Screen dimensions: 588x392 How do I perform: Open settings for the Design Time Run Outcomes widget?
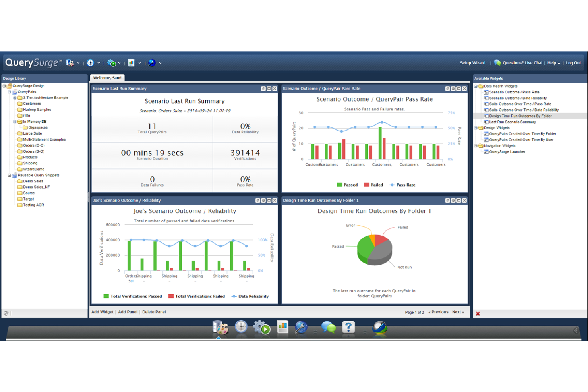(x=453, y=201)
